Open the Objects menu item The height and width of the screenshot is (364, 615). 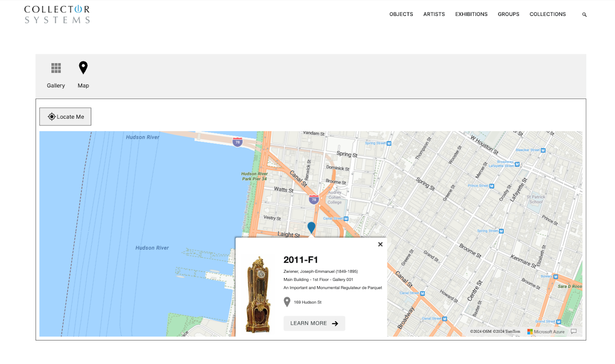[x=401, y=14]
